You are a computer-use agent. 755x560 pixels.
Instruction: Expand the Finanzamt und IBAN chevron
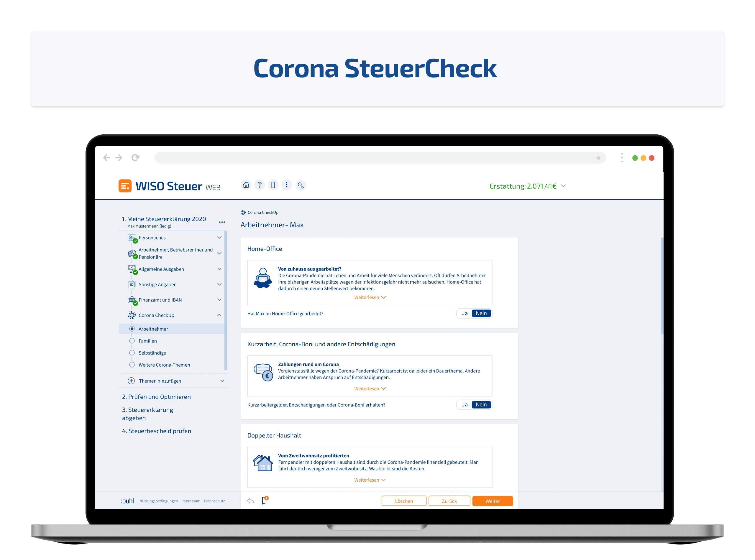coord(219,300)
